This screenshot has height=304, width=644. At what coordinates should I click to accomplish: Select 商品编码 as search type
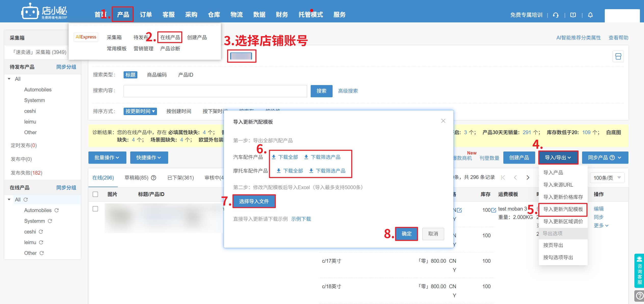click(x=157, y=75)
